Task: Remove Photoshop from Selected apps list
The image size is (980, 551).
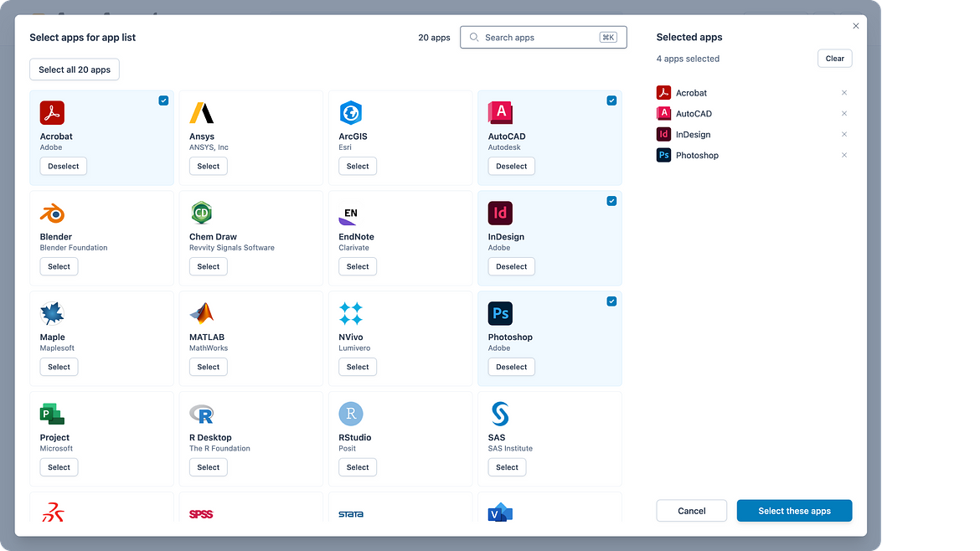Action: coord(843,155)
